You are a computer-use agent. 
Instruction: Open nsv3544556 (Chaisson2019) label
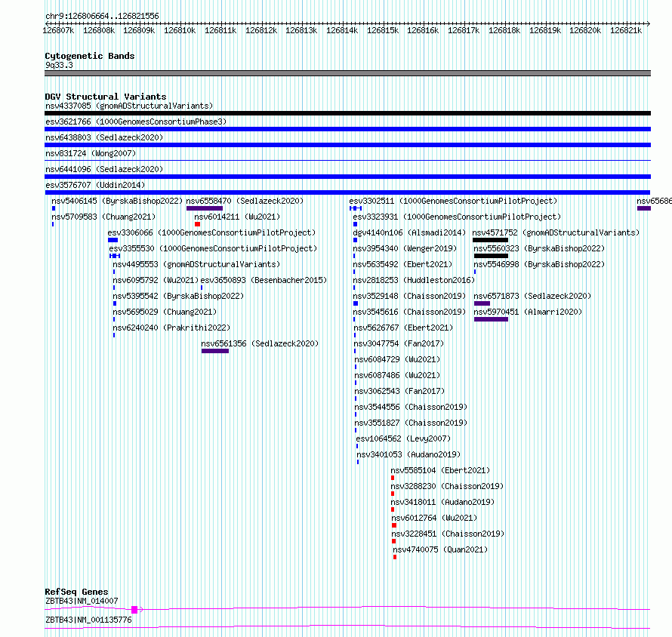tap(411, 407)
